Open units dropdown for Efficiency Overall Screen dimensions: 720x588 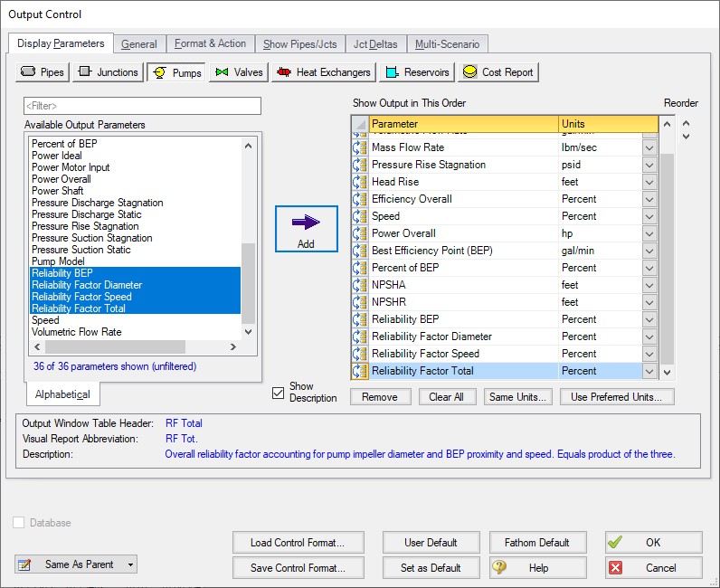(x=649, y=199)
